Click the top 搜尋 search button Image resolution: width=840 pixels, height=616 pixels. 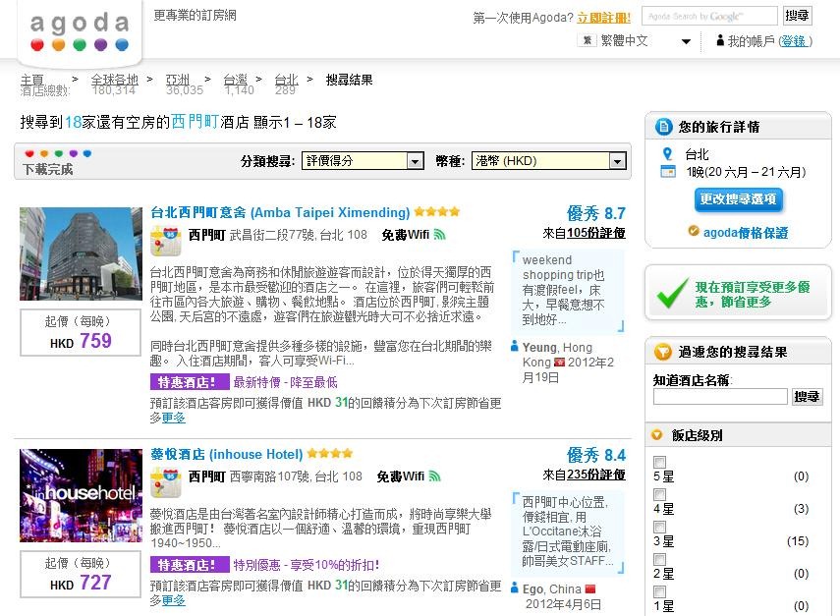[x=797, y=16]
